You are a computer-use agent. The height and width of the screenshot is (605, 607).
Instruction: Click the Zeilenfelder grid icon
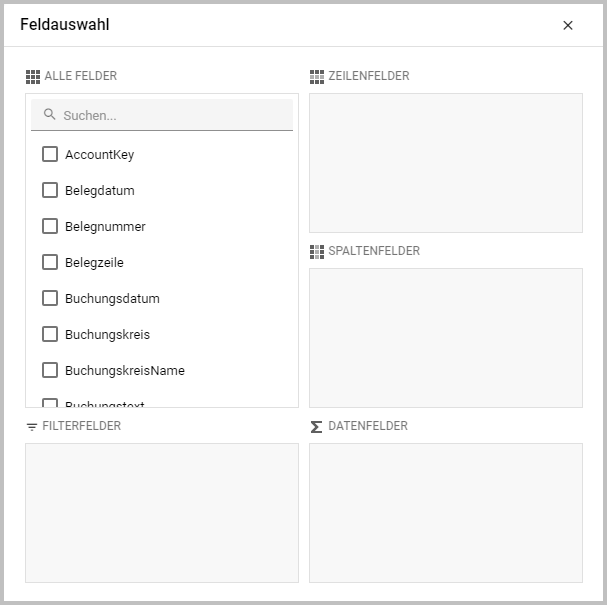317,76
